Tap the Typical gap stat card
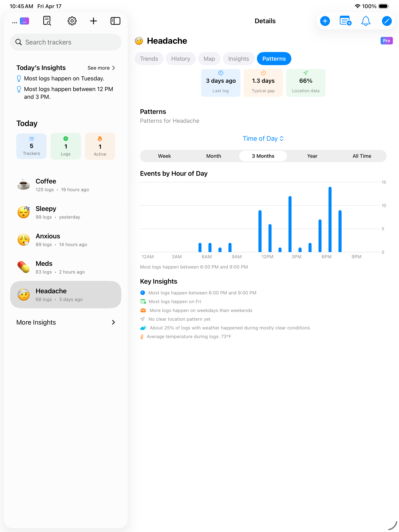The image size is (399, 532). [x=263, y=83]
